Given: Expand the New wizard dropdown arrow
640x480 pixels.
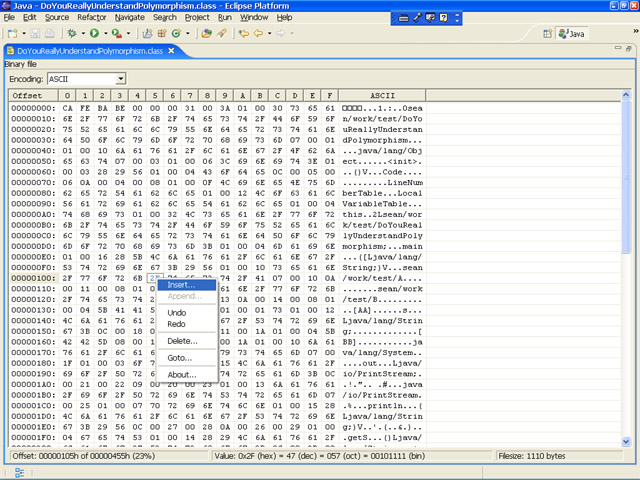Looking at the screenshot, I should (24, 33).
